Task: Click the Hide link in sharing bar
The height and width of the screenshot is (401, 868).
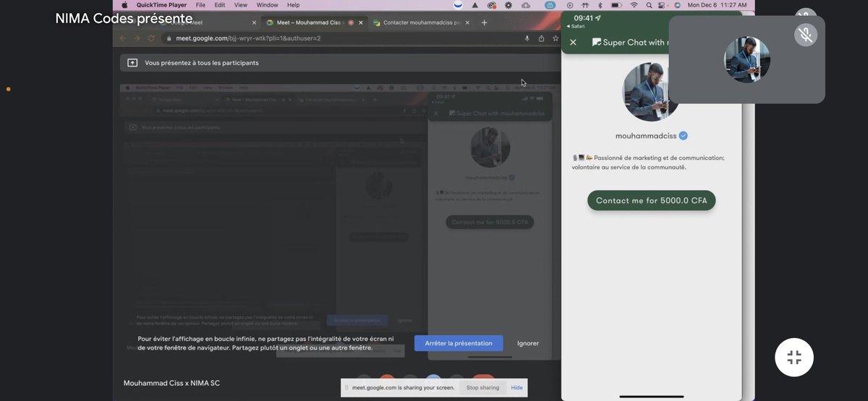Action: pyautogui.click(x=516, y=387)
